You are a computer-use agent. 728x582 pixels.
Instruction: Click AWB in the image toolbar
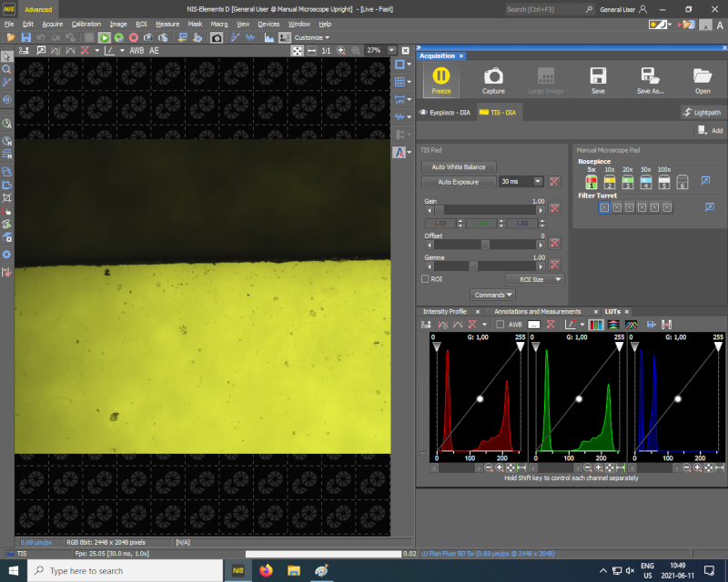tap(136, 51)
